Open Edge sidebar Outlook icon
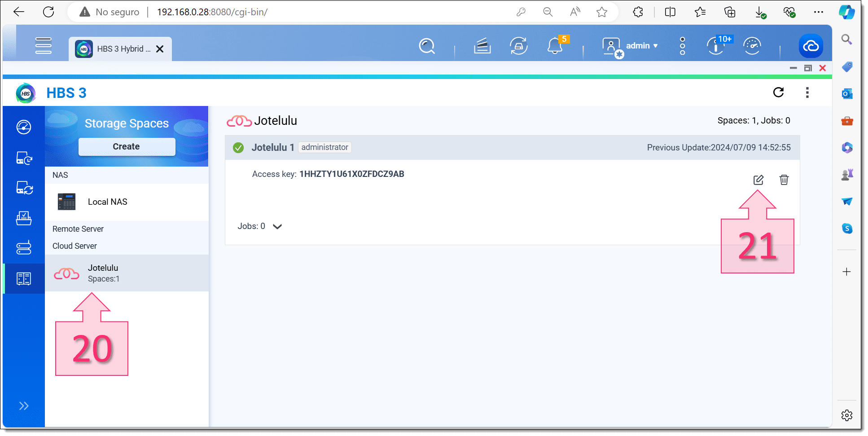 [x=846, y=94]
